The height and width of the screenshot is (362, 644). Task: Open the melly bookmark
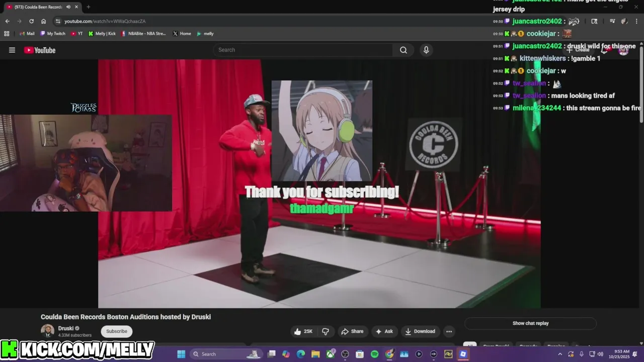[x=205, y=34]
